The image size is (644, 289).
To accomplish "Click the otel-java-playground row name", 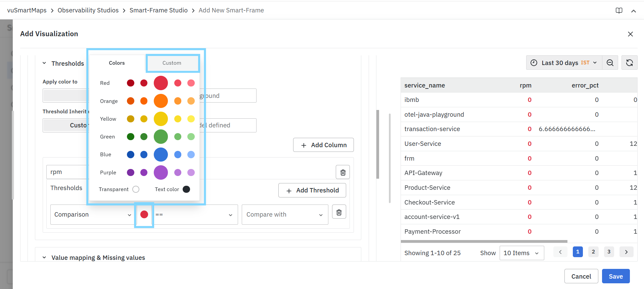I will [x=434, y=115].
